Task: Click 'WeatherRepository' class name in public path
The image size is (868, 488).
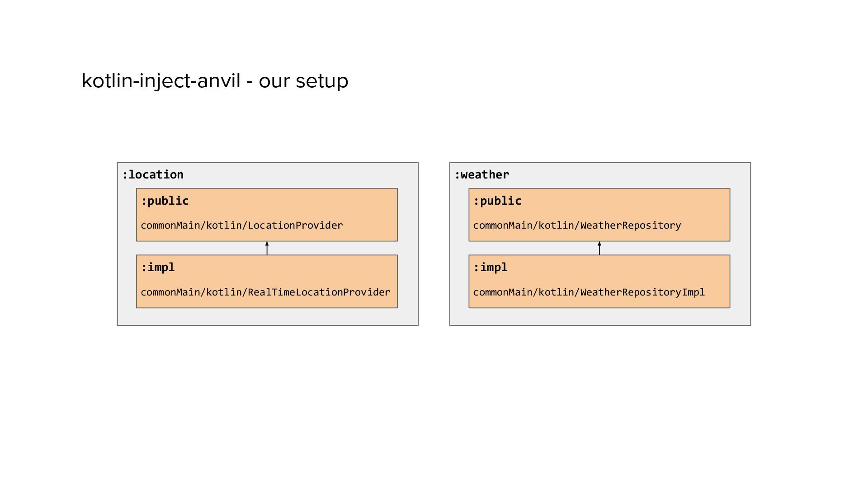Action: [x=631, y=225]
